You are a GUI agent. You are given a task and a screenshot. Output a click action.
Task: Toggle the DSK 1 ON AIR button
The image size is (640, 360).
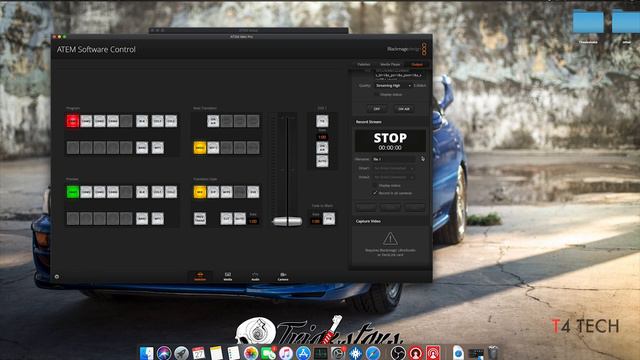(x=322, y=148)
